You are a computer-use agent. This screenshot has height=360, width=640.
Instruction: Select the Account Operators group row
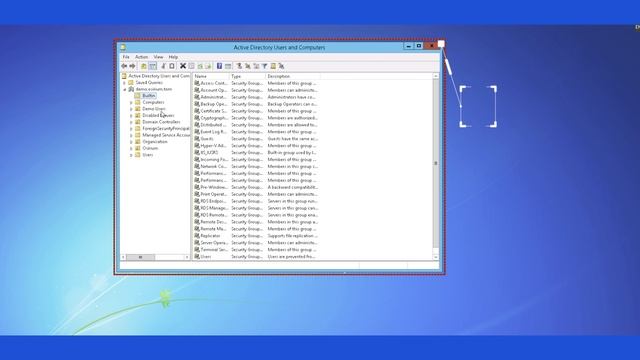(256, 90)
